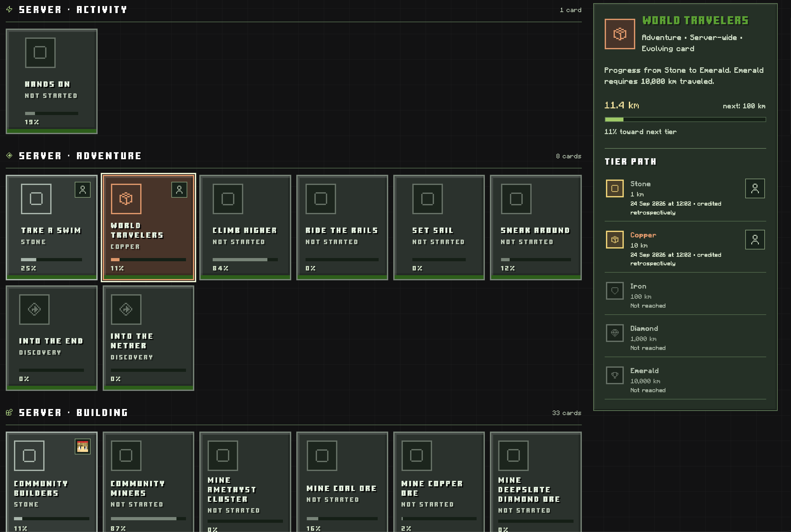The width and height of the screenshot is (791, 532).
Task: Click the Iron tier shield icon
Action: point(615,291)
